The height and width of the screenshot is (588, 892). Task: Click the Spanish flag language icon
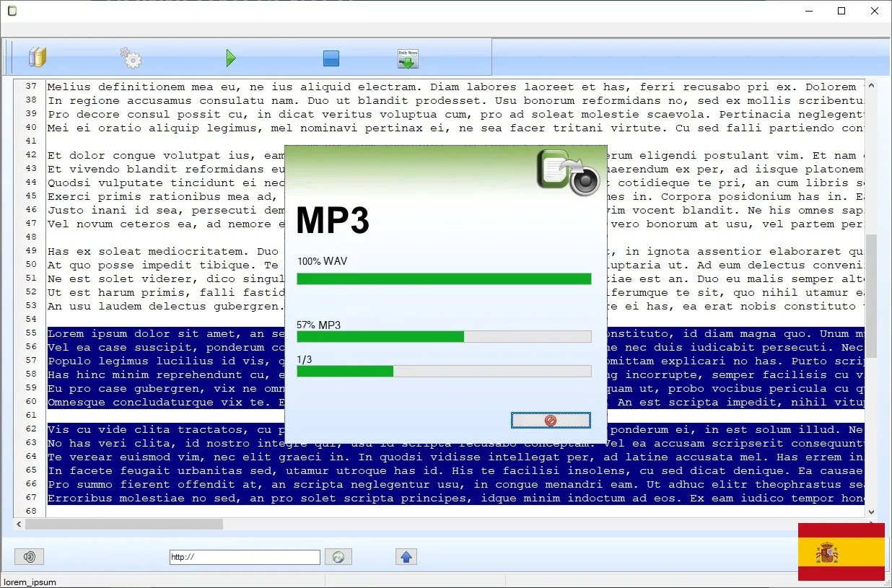pyautogui.click(x=841, y=552)
